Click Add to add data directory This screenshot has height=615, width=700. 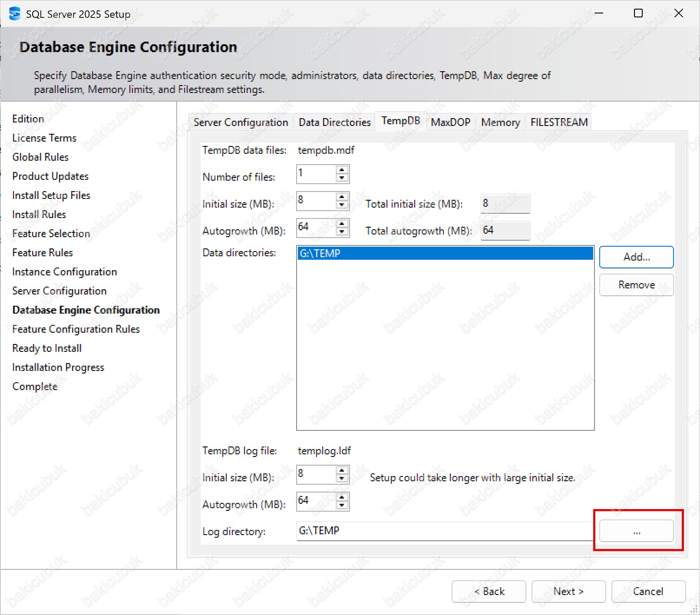(x=636, y=257)
